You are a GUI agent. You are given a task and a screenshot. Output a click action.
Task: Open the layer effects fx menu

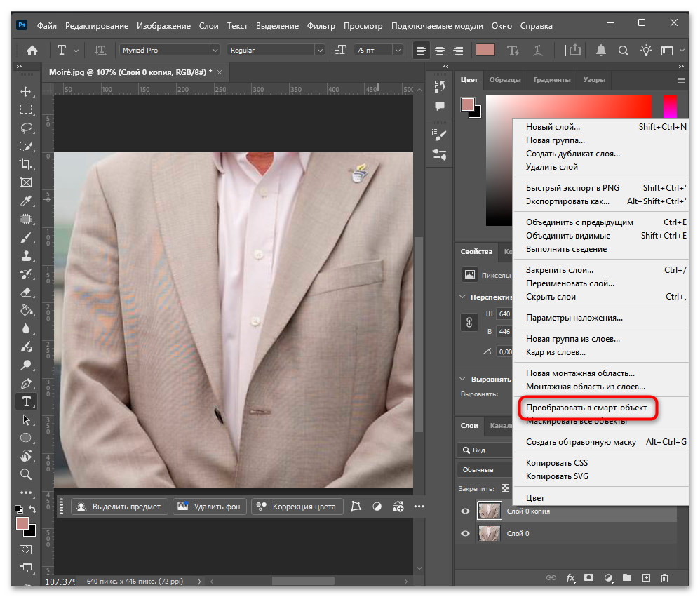(570, 578)
